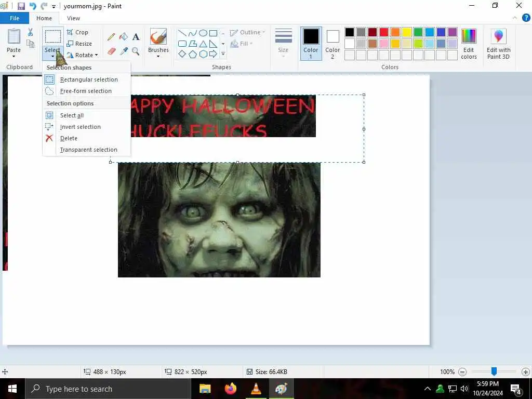The width and height of the screenshot is (532, 399).
Task: Activate the Color 1 box
Action: pyautogui.click(x=311, y=44)
